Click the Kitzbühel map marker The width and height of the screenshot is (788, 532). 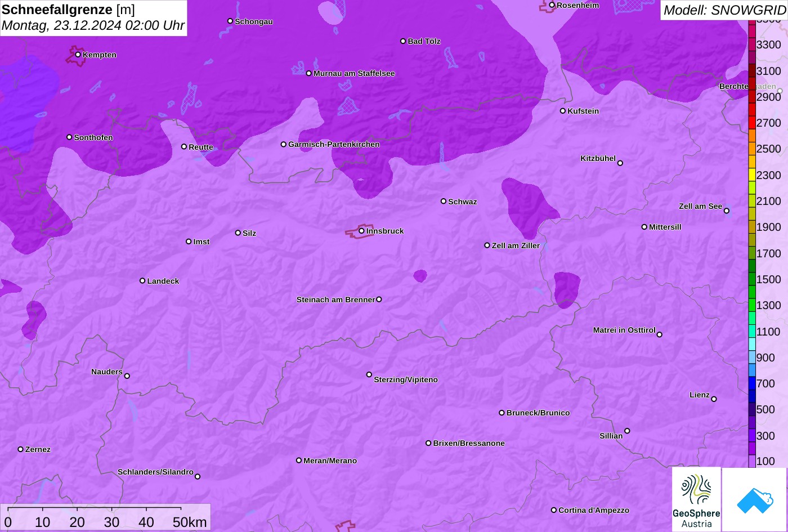point(620,163)
